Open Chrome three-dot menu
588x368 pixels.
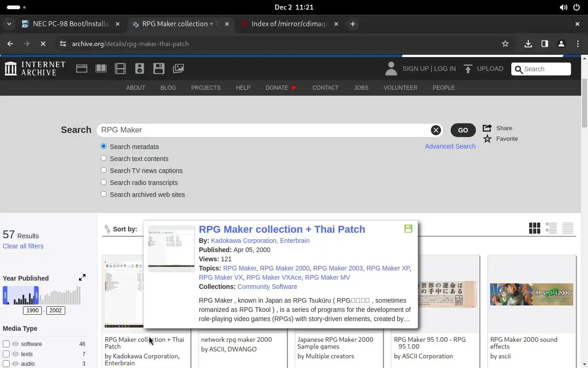coord(578,44)
